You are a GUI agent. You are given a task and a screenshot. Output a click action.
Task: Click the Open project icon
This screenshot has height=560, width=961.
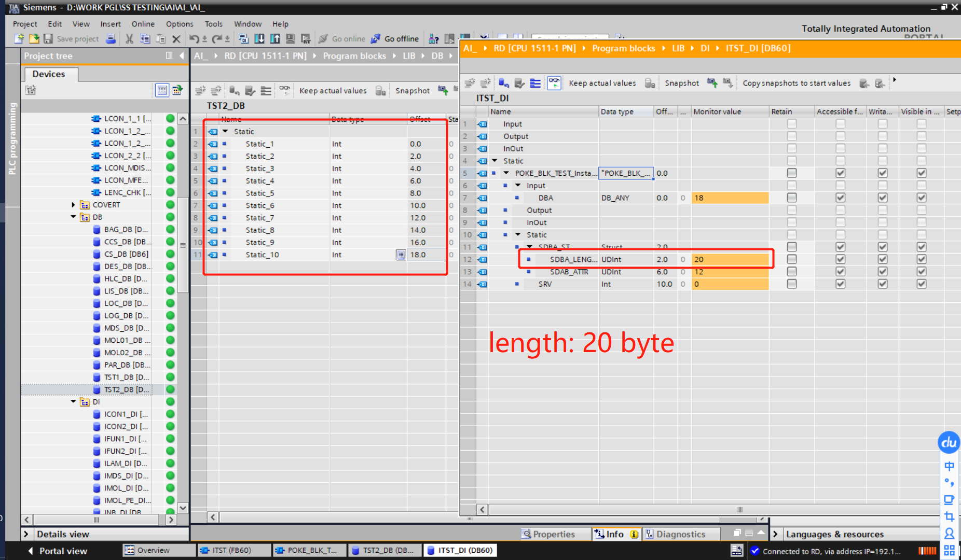pyautogui.click(x=34, y=39)
